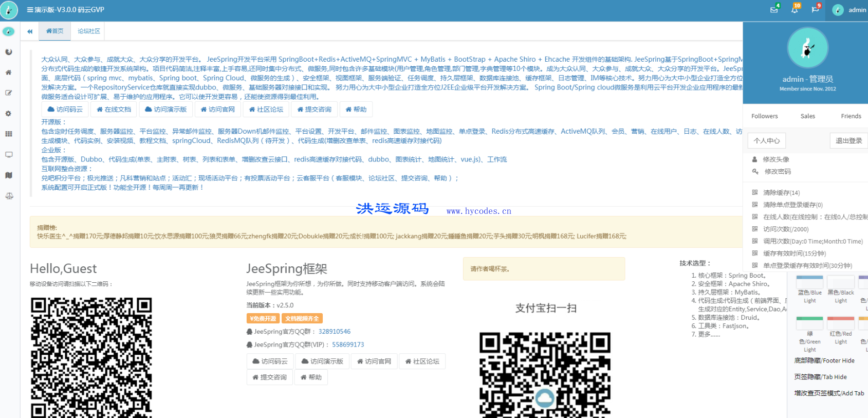Click top 访问演示版 button

click(166, 110)
